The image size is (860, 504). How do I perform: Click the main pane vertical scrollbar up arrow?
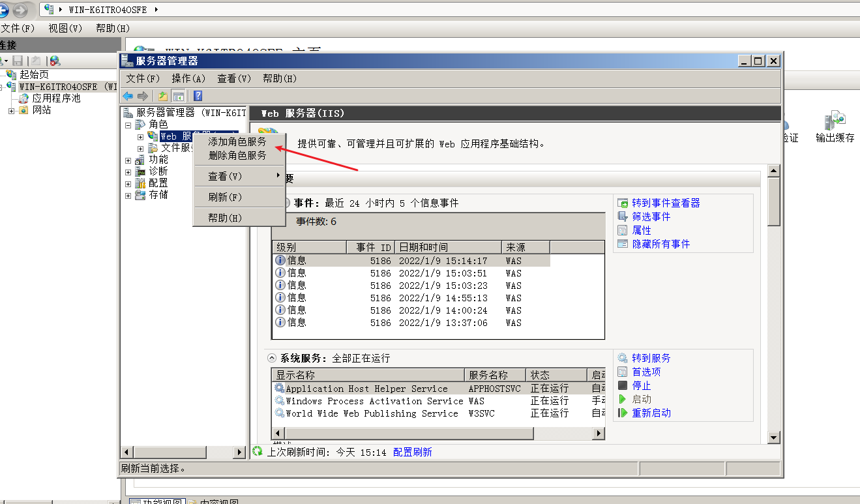click(x=774, y=171)
